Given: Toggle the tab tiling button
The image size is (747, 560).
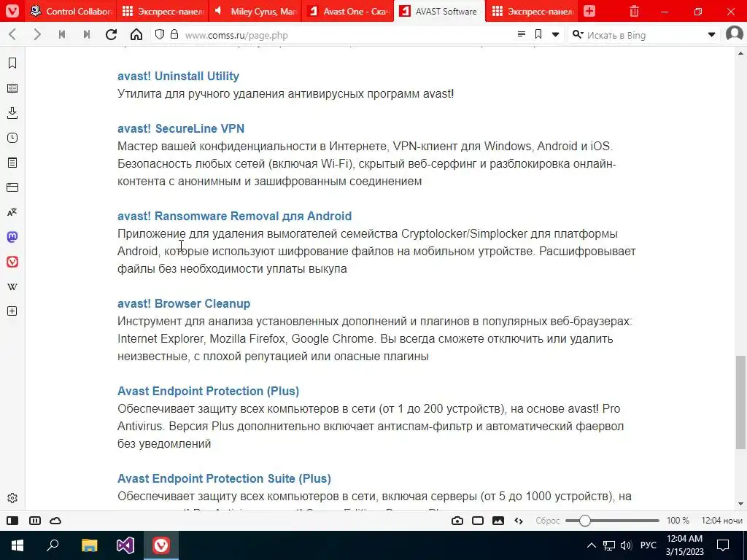Looking at the screenshot, I should coord(35,521).
